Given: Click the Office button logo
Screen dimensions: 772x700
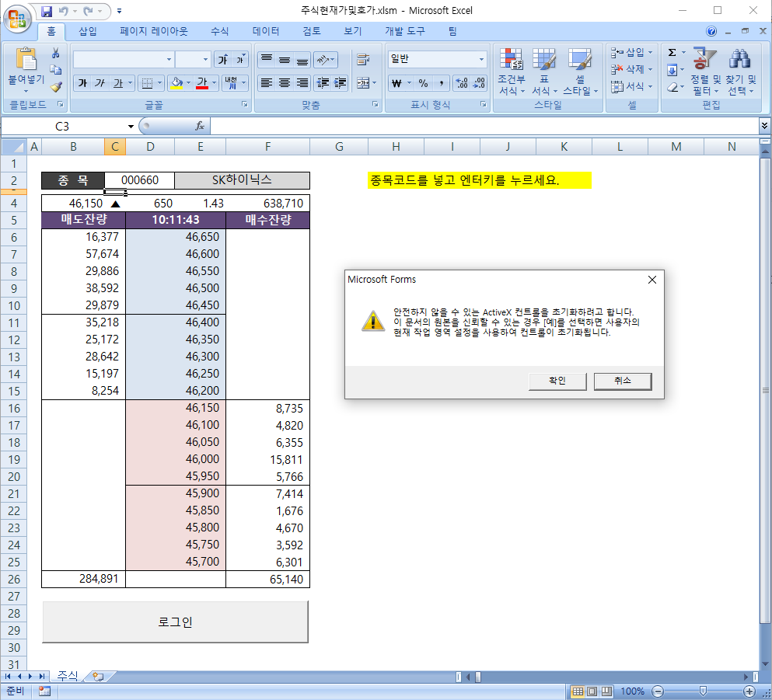Looking at the screenshot, I should click(17, 18).
